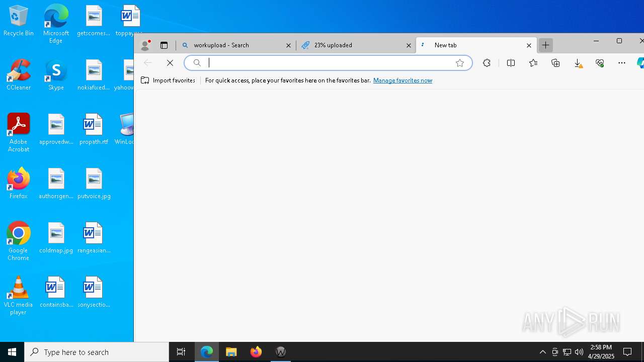Open File Explorer from taskbar
Screen dimensions: 644x362
pyautogui.click(x=231, y=352)
